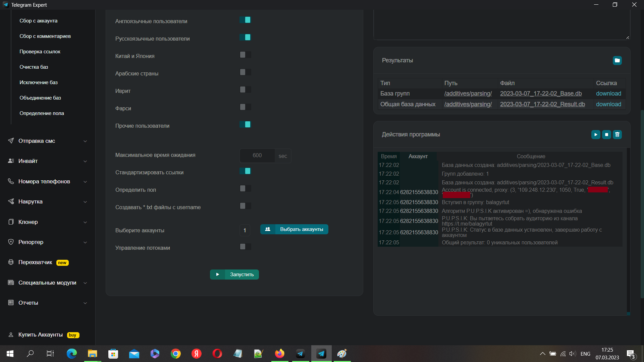Expand Специальные модули chevron
This screenshot has height=362, width=644.
tap(85, 283)
